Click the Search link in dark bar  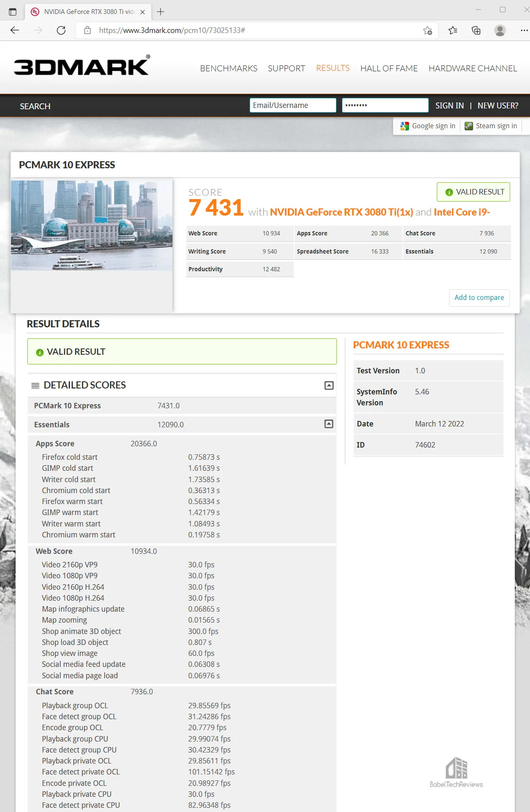(35, 106)
